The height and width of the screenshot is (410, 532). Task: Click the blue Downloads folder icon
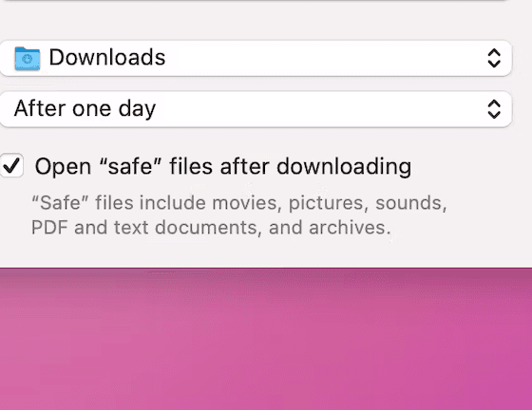28,59
